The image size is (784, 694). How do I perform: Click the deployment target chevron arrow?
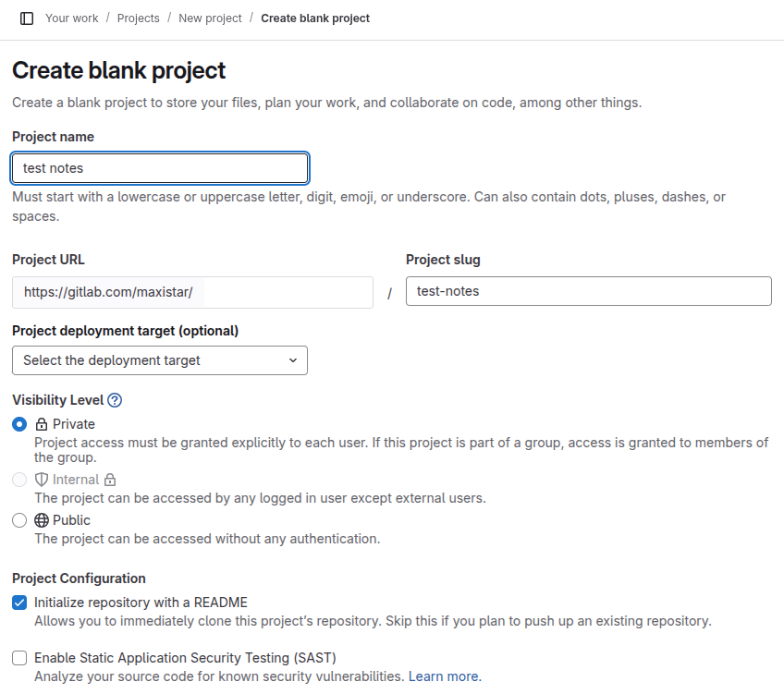tap(293, 360)
